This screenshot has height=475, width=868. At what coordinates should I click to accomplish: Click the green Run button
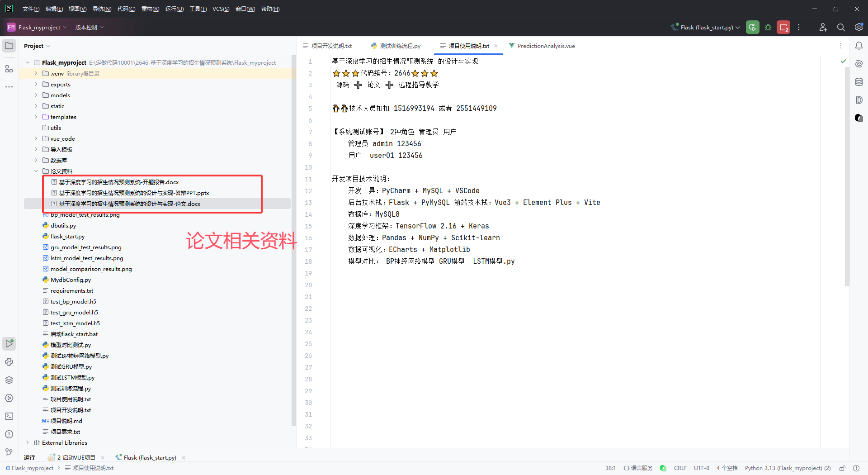click(x=753, y=27)
